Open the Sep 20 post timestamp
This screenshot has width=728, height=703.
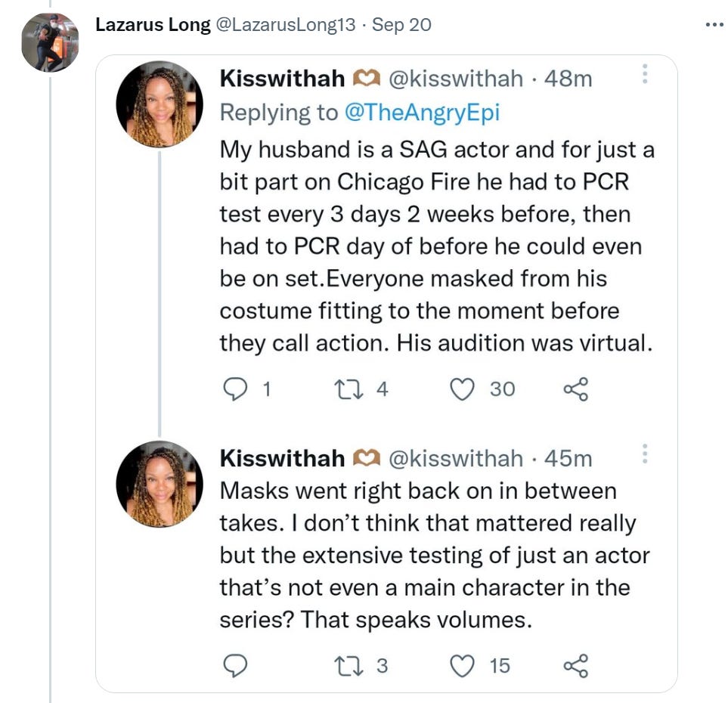[x=402, y=25]
